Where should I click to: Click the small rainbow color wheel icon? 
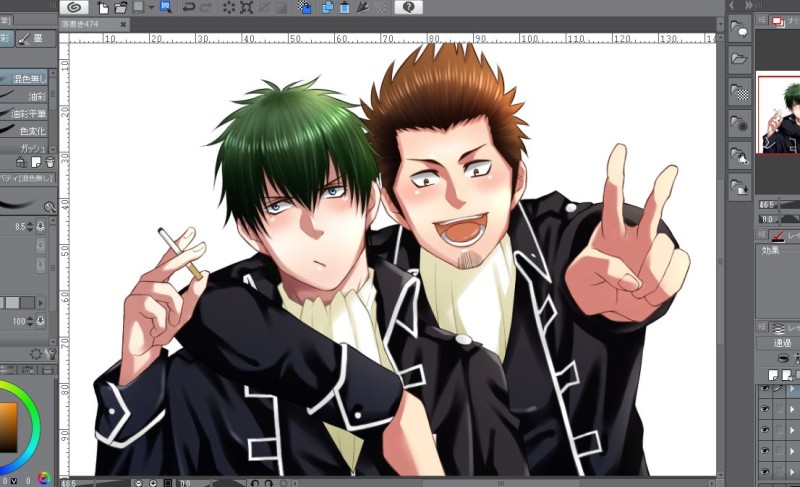(x=44, y=478)
